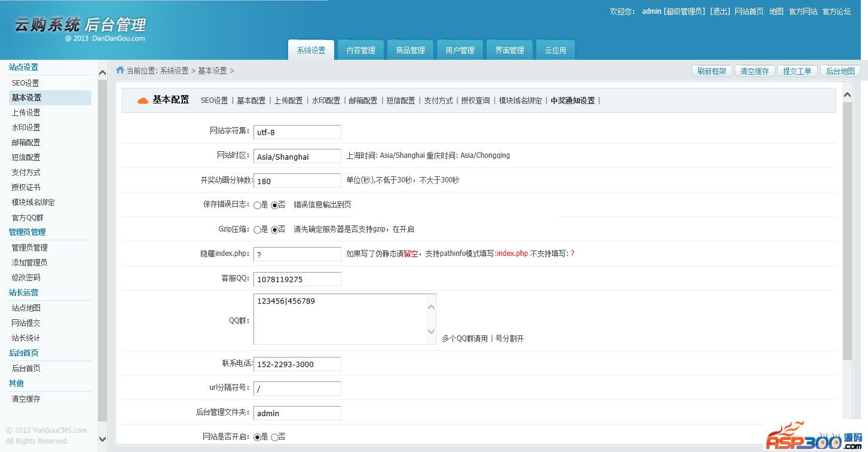
Task: Open 邮箱配置 in the sidebar
Action: point(26,142)
